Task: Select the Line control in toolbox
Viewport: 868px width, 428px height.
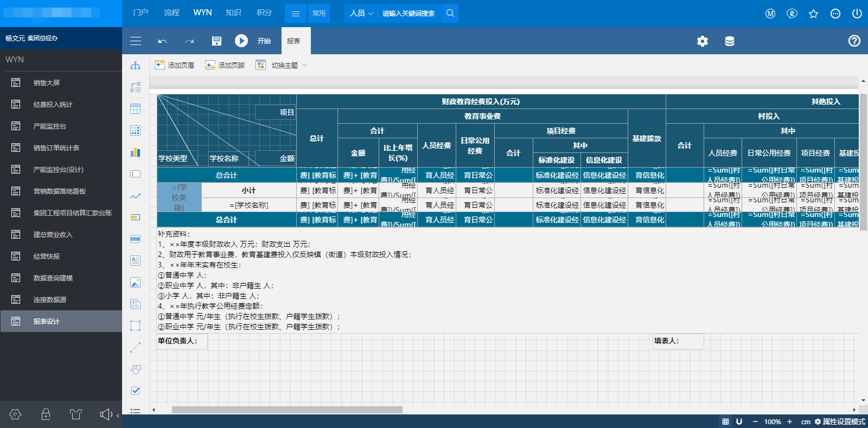Action: pyautogui.click(x=136, y=348)
